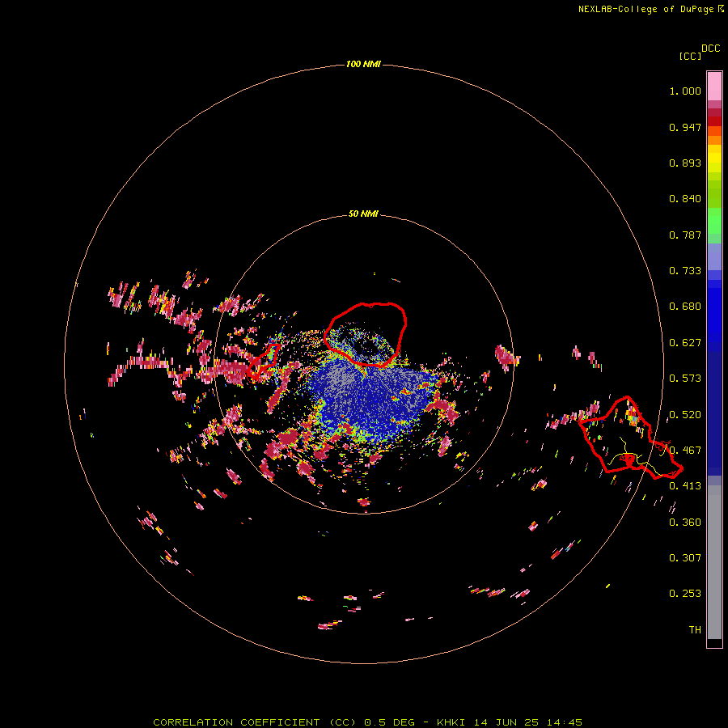Select the 0.893 legend value
Screen dimensions: 728x728
[685, 163]
